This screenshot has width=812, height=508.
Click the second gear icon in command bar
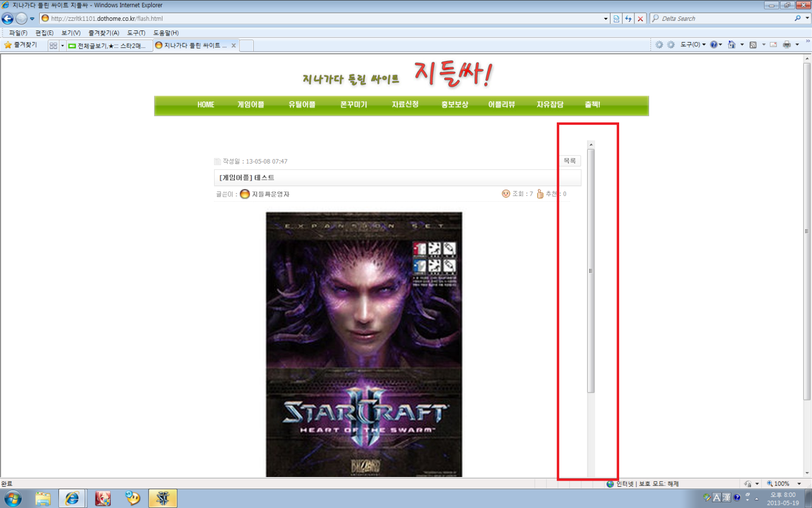coord(671,45)
